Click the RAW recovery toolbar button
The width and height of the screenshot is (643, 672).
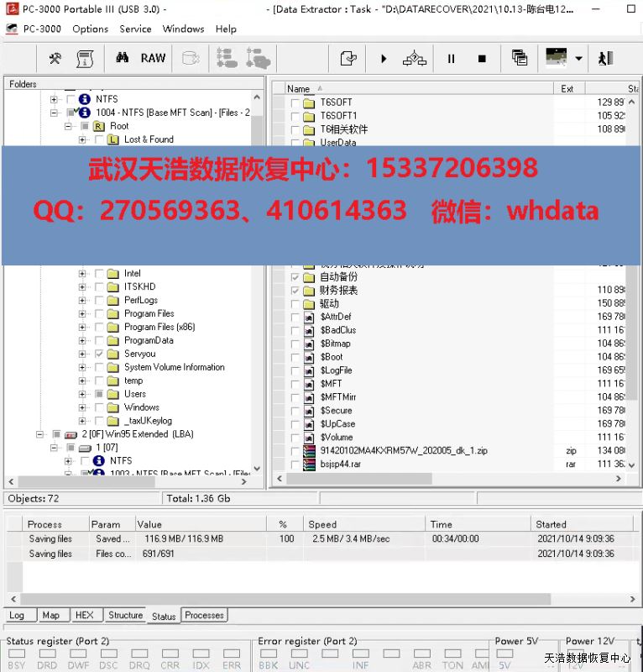pos(153,58)
